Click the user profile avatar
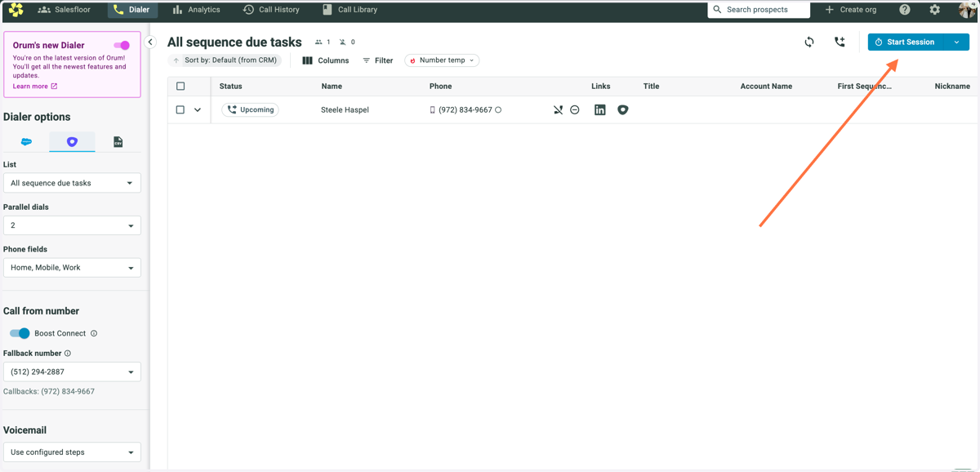Image resolution: width=980 pixels, height=472 pixels. click(968, 10)
